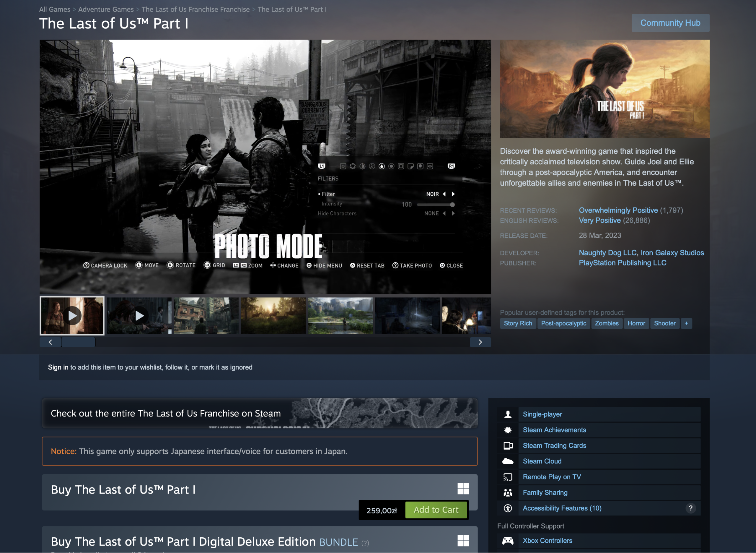
Task: Click the game header capsule image
Action: pyautogui.click(x=605, y=89)
